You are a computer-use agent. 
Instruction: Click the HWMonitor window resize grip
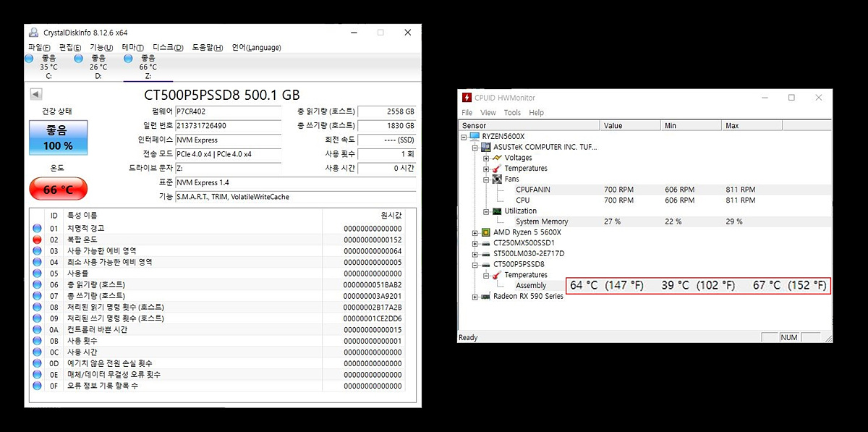point(827,338)
